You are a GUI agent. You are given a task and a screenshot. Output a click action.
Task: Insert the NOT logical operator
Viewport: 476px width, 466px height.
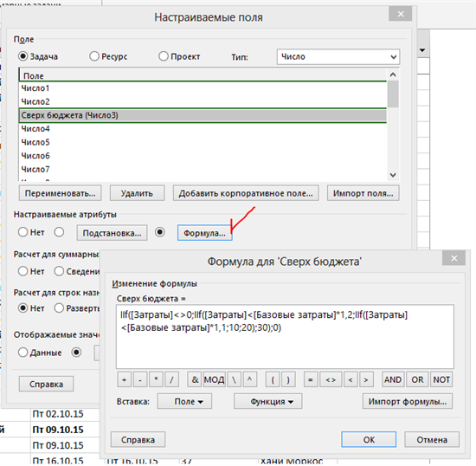(x=441, y=379)
